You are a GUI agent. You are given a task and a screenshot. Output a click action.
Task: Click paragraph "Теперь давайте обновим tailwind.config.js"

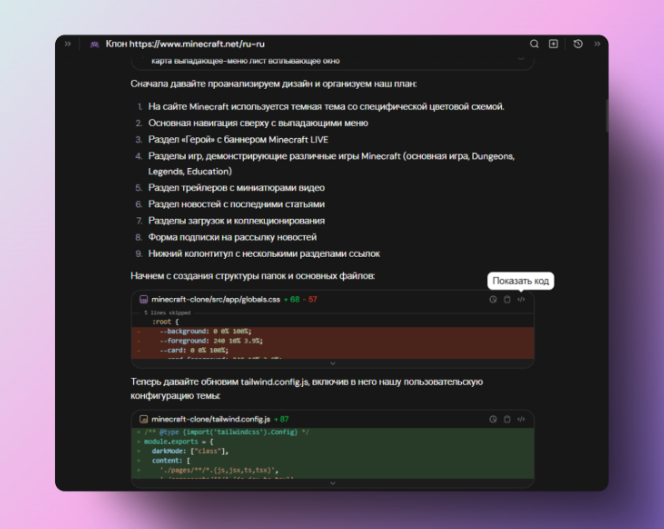coord(307,389)
